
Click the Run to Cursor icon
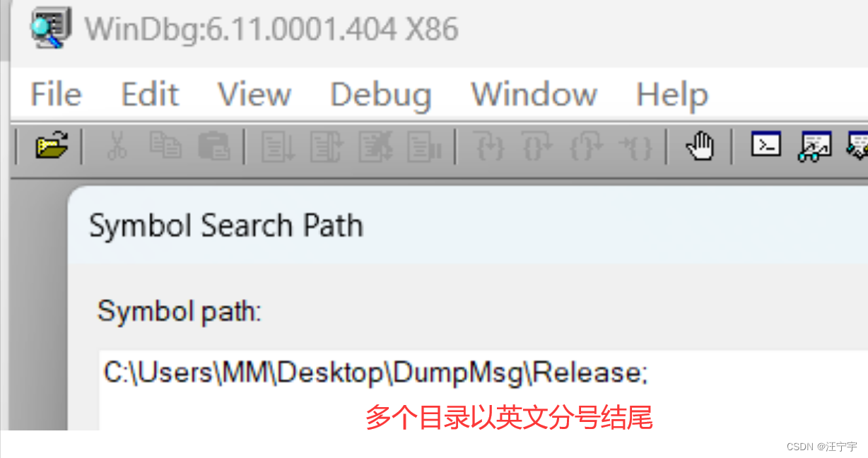pos(635,146)
